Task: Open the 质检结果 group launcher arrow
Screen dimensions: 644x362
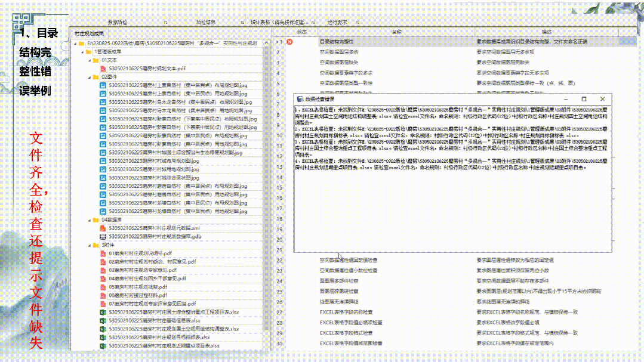Action: pos(242,22)
